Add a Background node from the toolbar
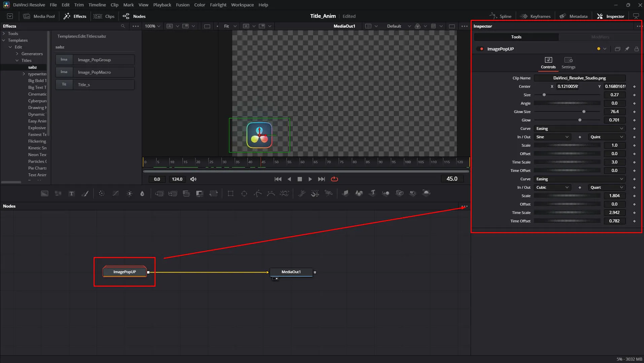Viewport: 644px width, 363px height. [x=44, y=193]
